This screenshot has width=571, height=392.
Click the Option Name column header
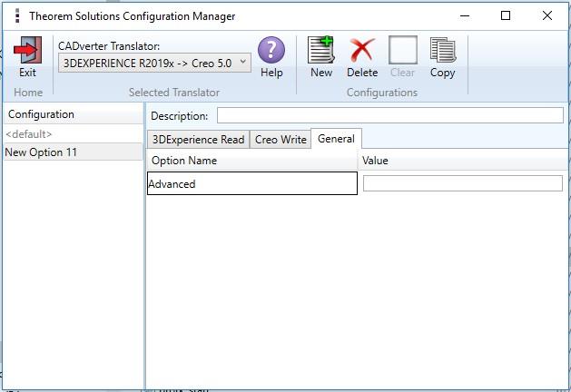pos(252,161)
